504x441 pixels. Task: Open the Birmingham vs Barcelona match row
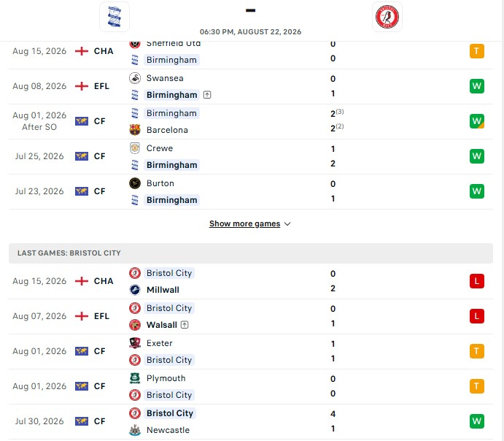click(251, 122)
